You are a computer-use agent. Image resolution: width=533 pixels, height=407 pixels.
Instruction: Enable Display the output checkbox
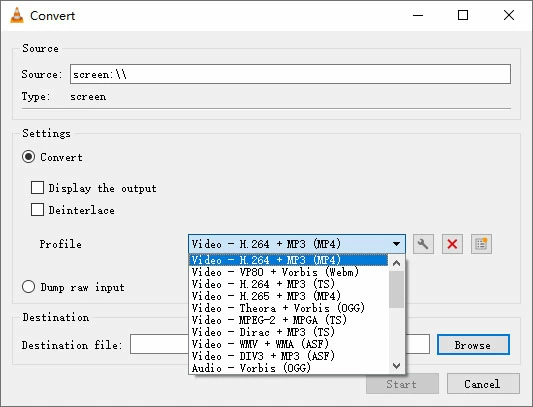[x=37, y=187]
